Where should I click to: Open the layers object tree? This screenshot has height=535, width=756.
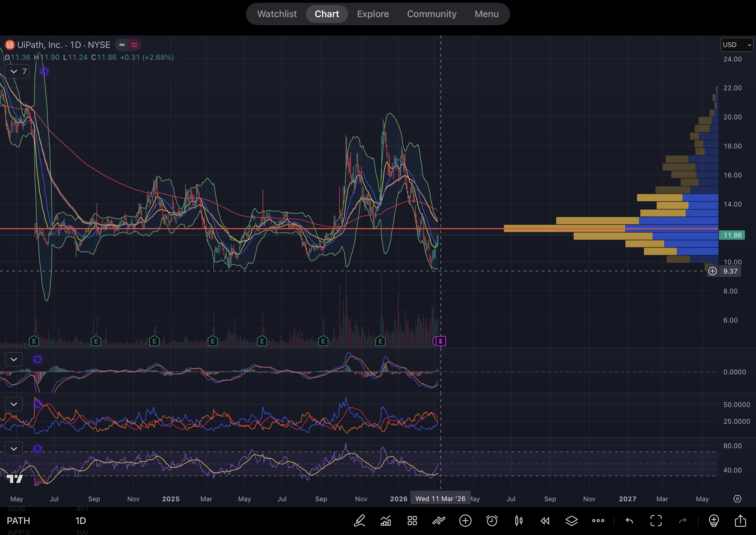(x=571, y=521)
